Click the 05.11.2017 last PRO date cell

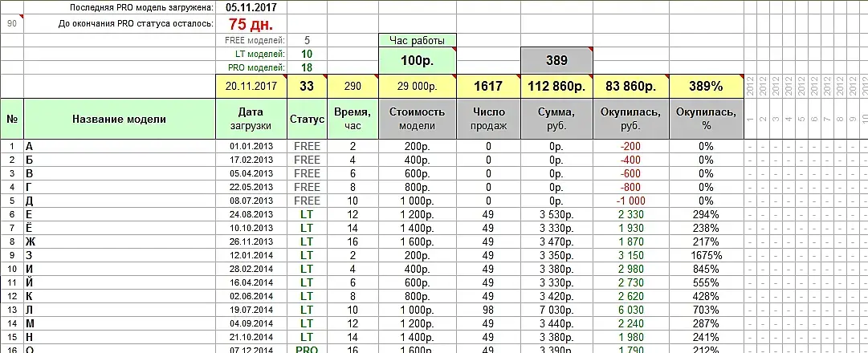251,8
